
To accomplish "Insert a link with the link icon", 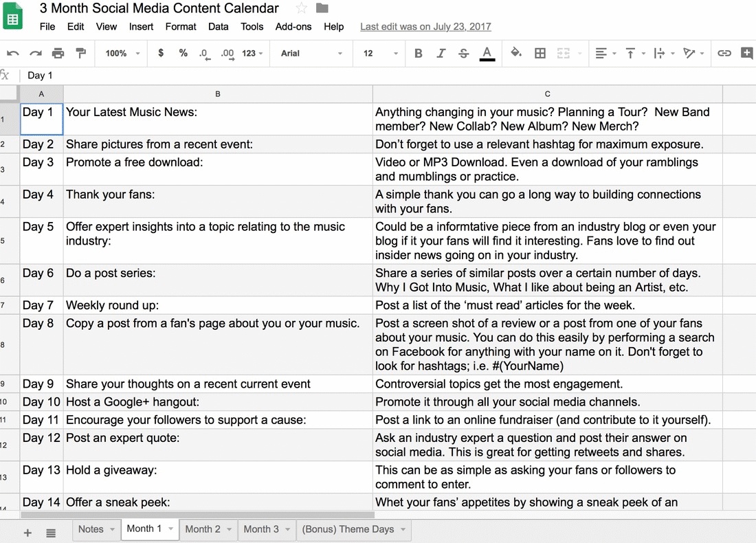I will click(724, 52).
